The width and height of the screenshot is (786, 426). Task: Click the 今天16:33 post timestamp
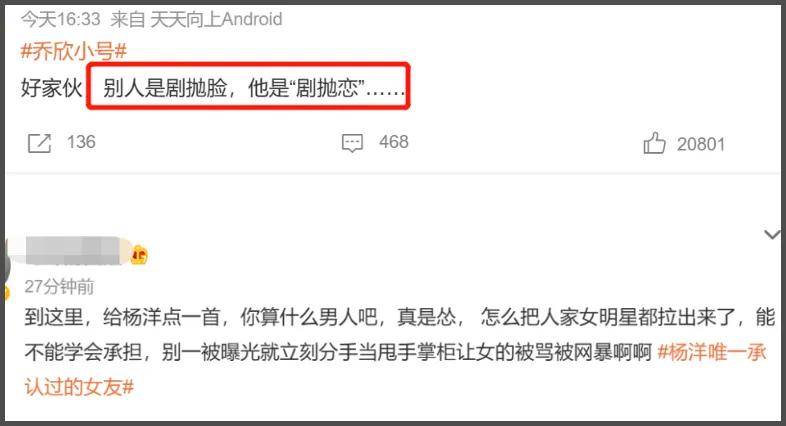61,19
